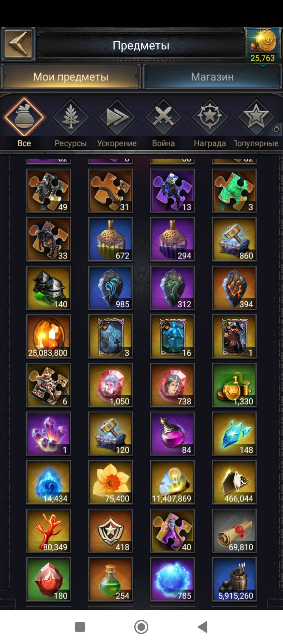
Task: Open the blue rune stone with 985
Action: [x=110, y=288]
